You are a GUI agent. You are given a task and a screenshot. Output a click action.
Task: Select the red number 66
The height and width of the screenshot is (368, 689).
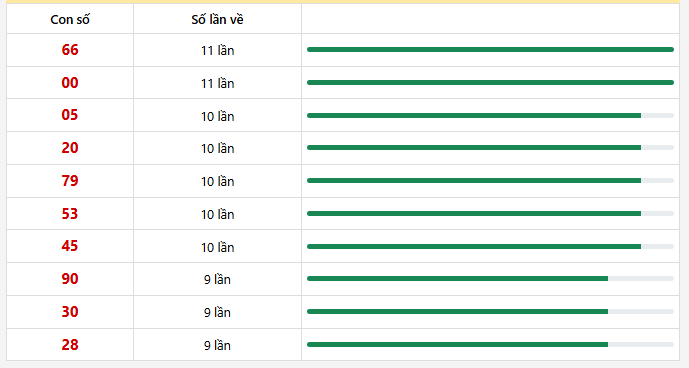pos(70,50)
